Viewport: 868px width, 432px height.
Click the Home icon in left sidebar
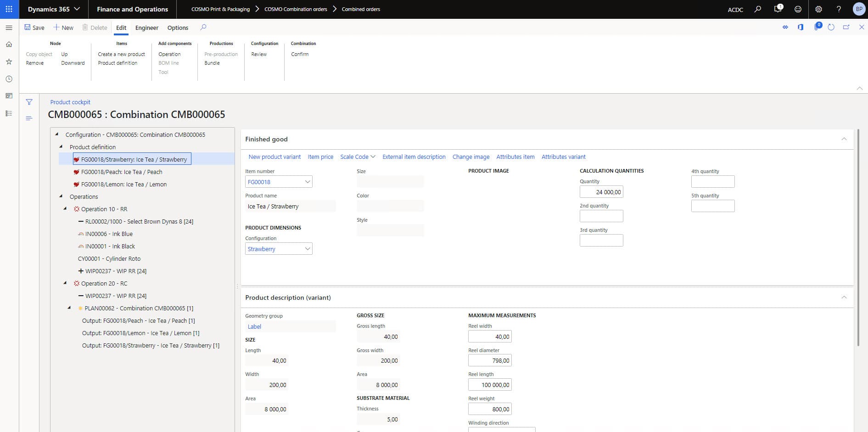coord(9,45)
